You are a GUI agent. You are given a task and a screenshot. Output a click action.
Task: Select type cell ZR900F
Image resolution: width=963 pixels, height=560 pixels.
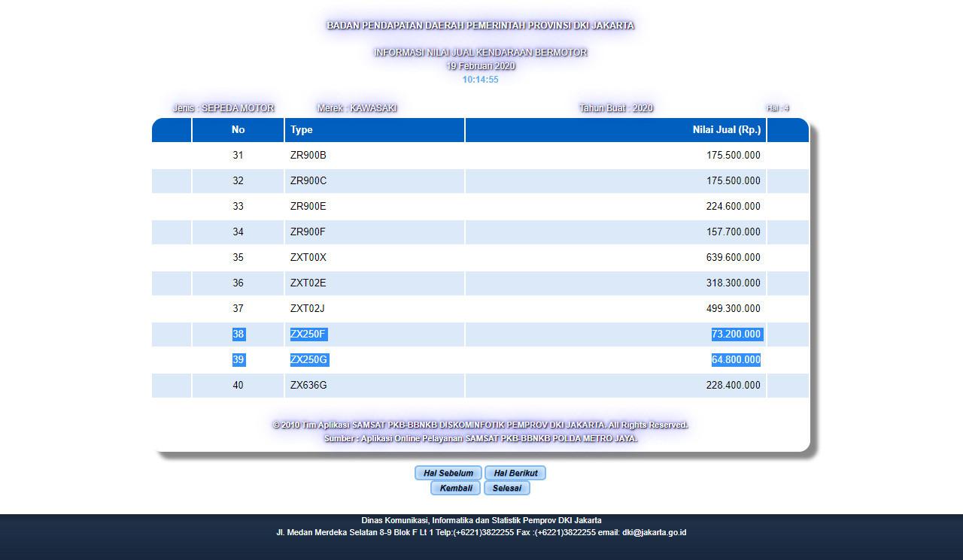[308, 232]
